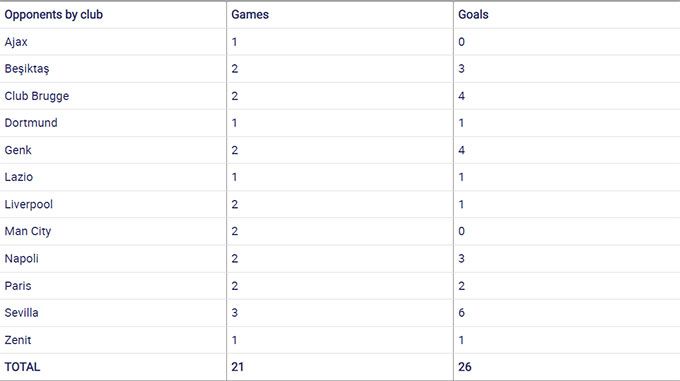This screenshot has height=381, width=680.
Task: Select the Lazio row label
Action: 19,177
